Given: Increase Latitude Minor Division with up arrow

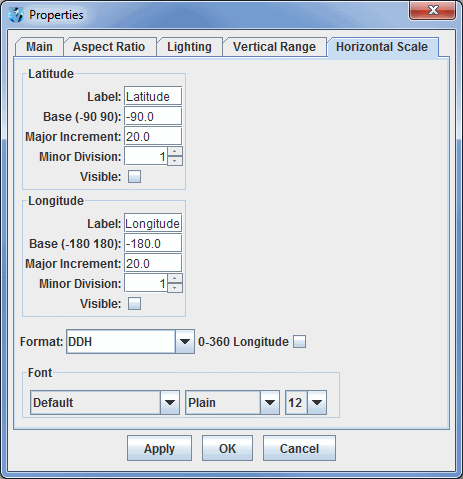Looking at the screenshot, I should pos(175,151).
